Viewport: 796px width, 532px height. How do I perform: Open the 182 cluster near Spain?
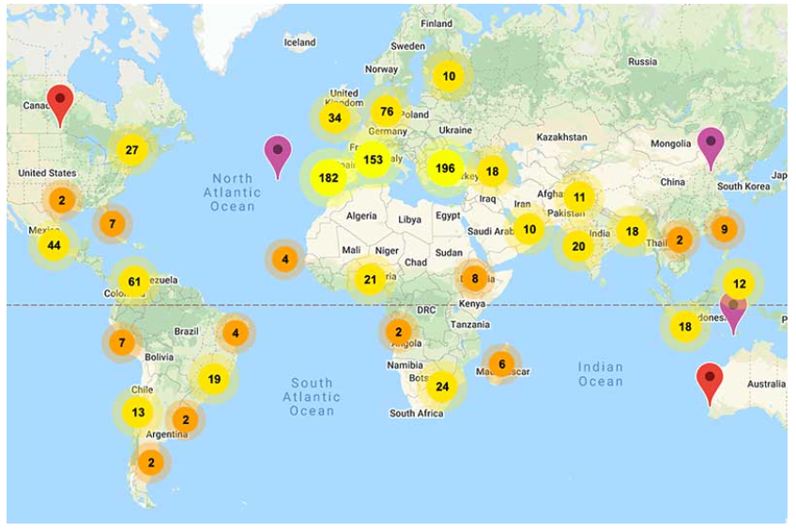(329, 177)
